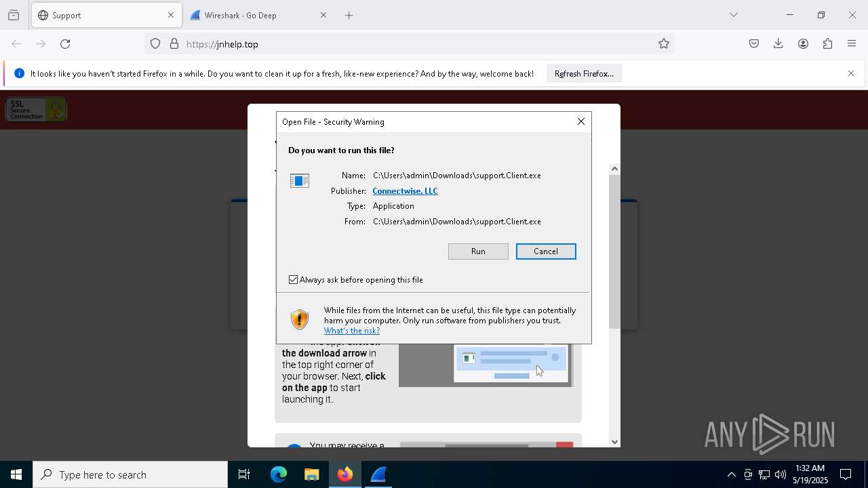This screenshot has width=868, height=488.
Task: Open the Extensions puzzle icon
Action: coord(827,44)
